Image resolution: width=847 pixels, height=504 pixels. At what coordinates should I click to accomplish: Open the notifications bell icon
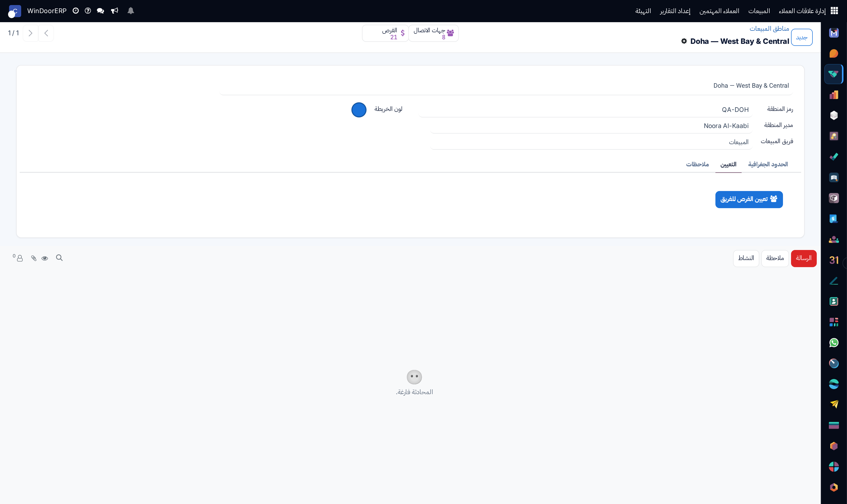point(131,11)
